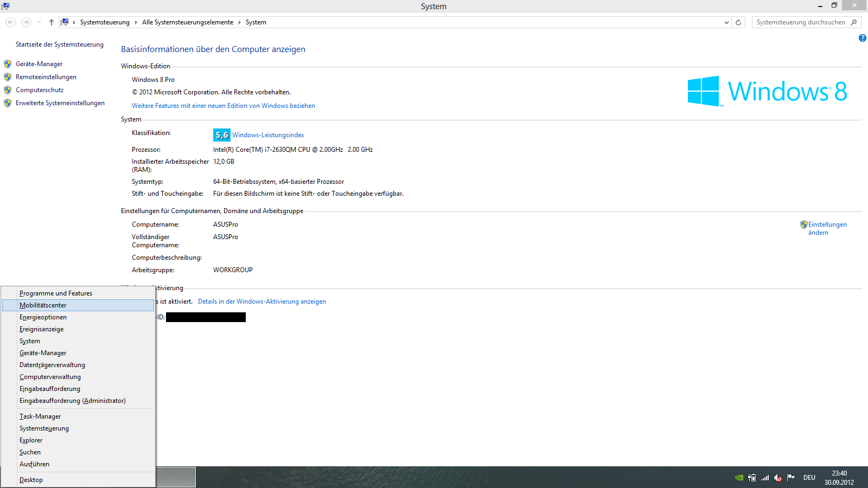Viewport: 868px width, 488px height.
Task: Click shield icon beside Remoteeinstellungen
Action: 8,77
